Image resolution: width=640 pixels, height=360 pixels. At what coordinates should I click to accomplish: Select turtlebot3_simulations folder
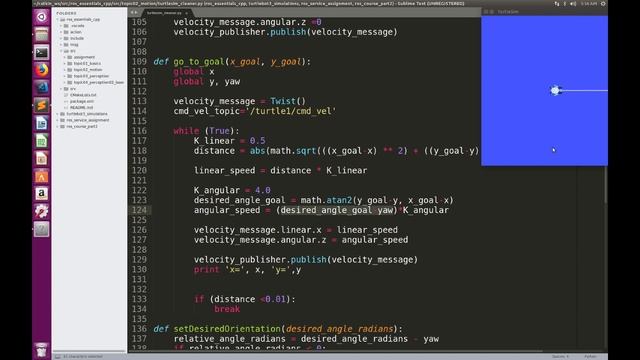pos(87,114)
